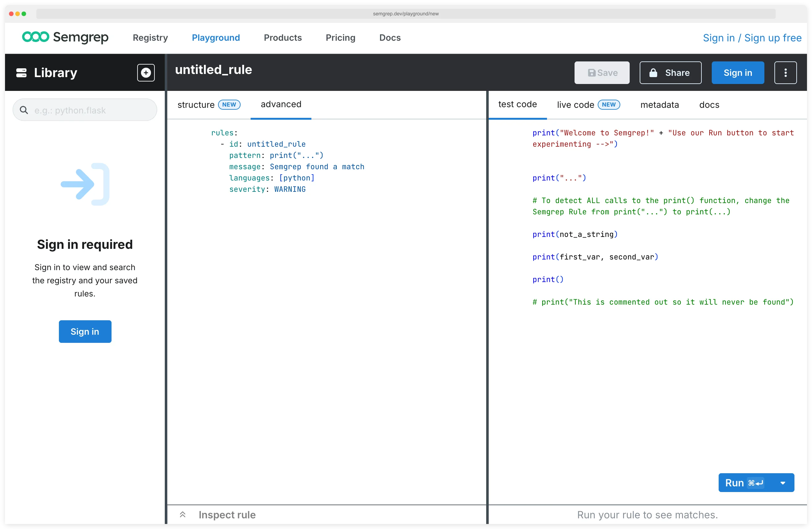
Task: Click the Library search input field
Action: tap(85, 110)
